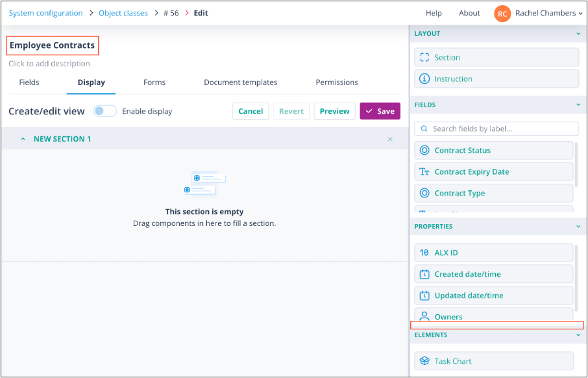Click the Contract Status field icon
588x378 pixels.
pos(424,150)
